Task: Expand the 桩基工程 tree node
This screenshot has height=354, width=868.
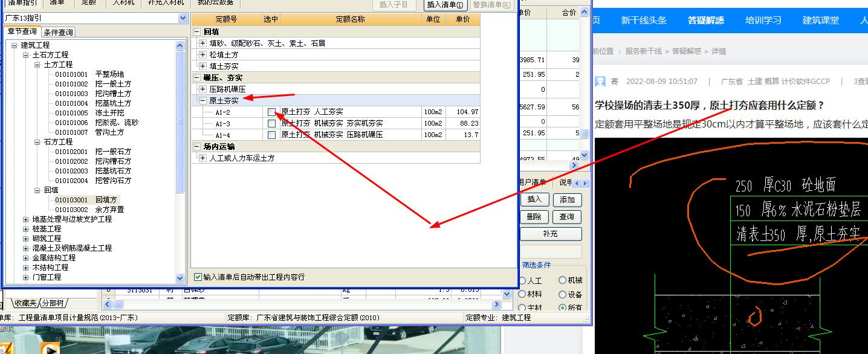Action: click(25, 229)
